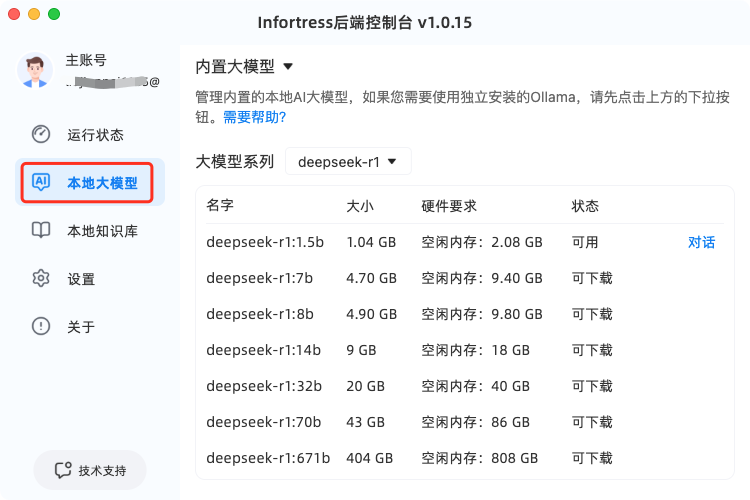Open the 需要帮助? help link

click(254, 117)
